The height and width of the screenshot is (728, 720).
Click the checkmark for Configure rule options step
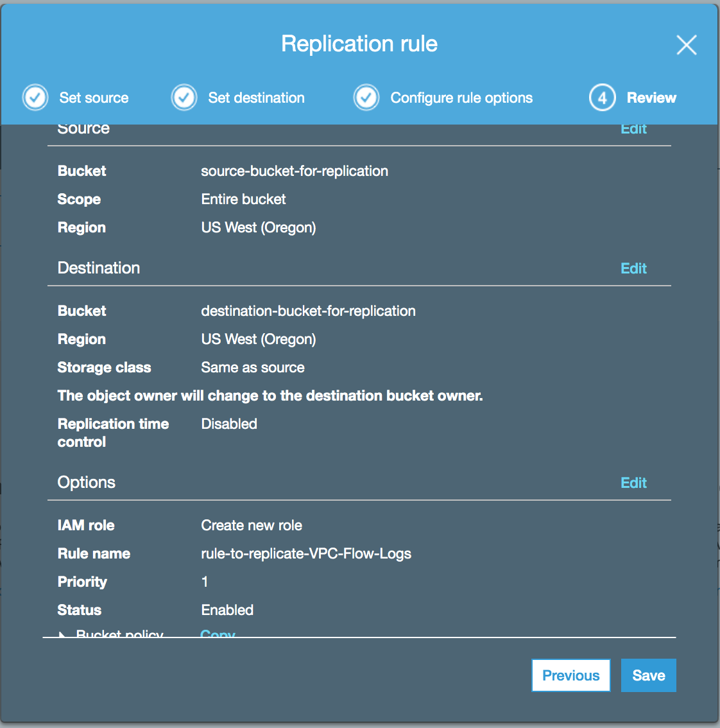coord(366,97)
